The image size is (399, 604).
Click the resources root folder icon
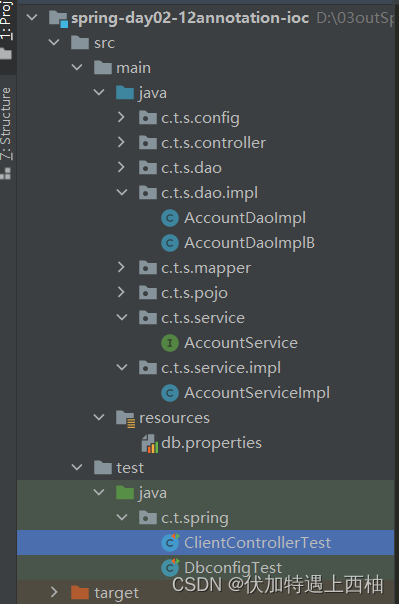coord(126,418)
